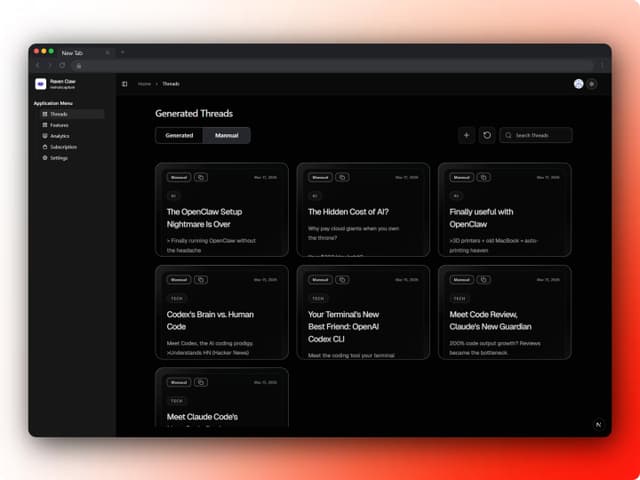Focus the Search threads input field

[536, 136]
